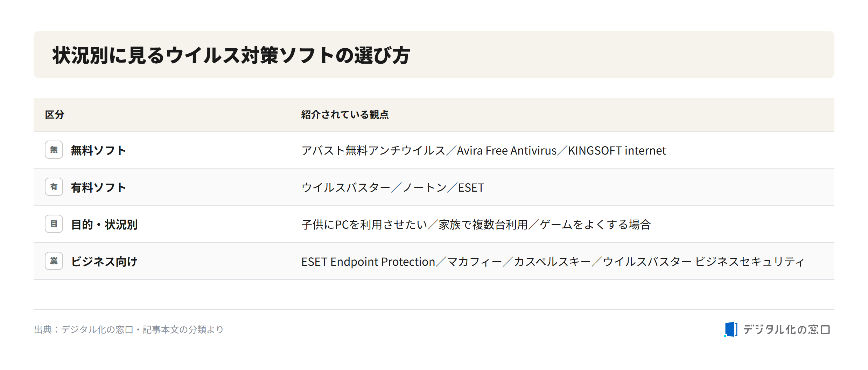Screen dimensions: 868x370
Task: Click the ウイルスバスター／ノートン／ESET cell
Action: point(393,187)
